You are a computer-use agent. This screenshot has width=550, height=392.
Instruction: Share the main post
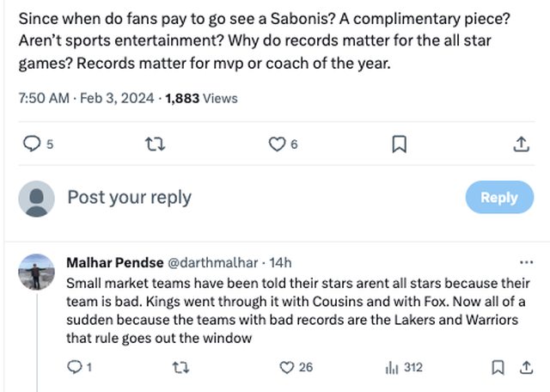click(x=521, y=145)
